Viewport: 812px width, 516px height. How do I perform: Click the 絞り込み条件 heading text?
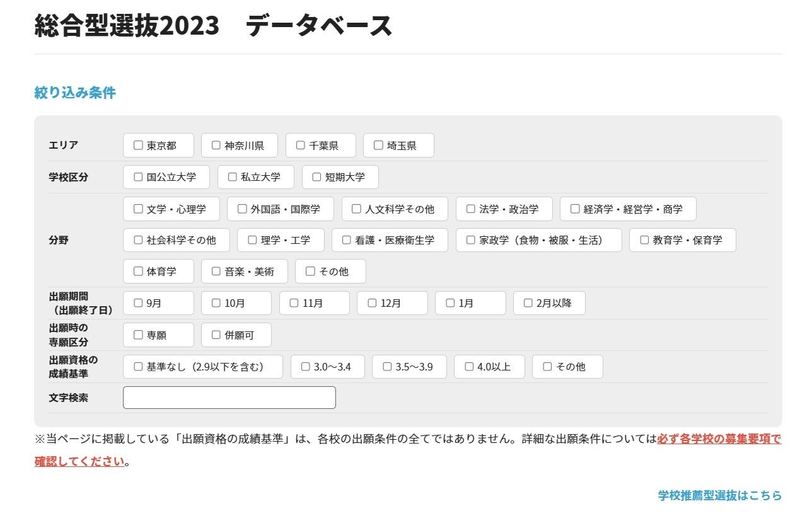click(x=75, y=93)
